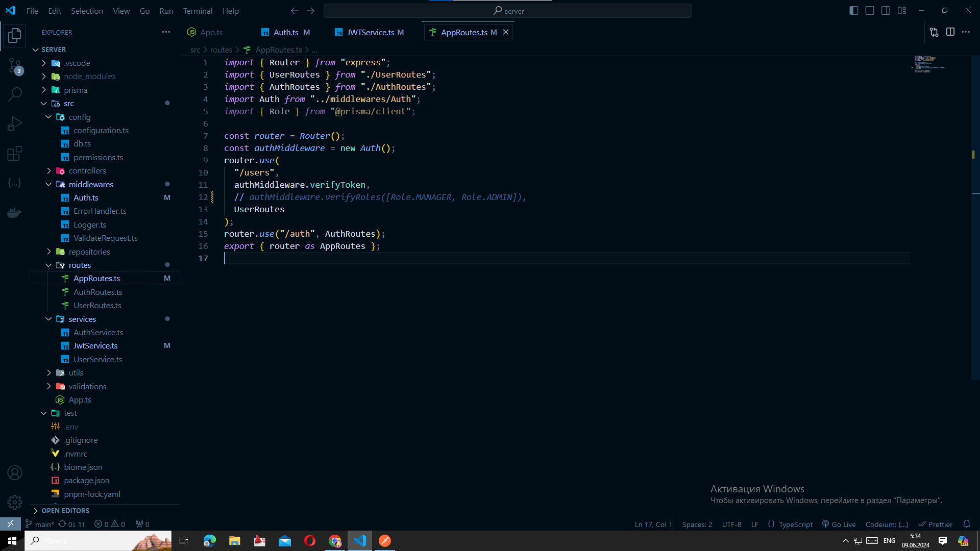Open the Extensions view
Image resolution: width=980 pixels, height=551 pixels.
(x=15, y=153)
